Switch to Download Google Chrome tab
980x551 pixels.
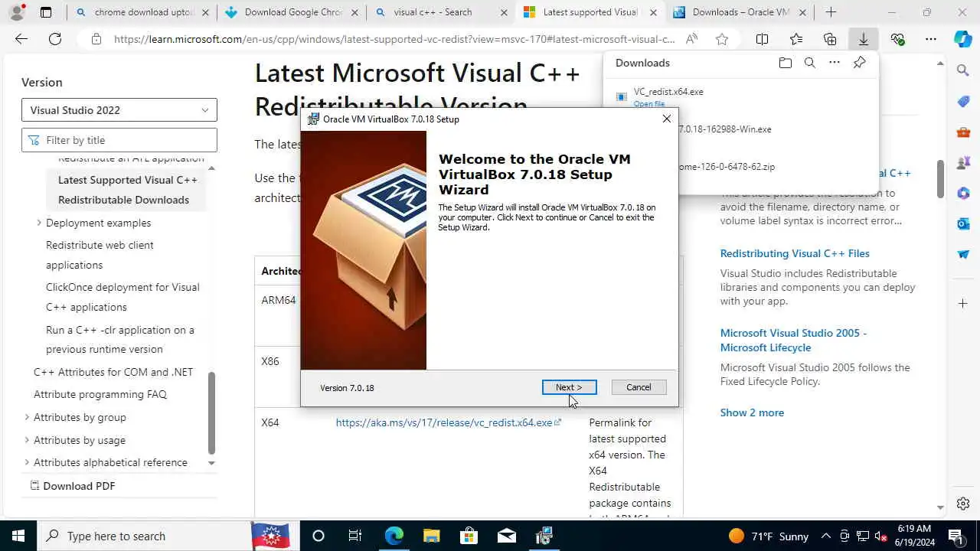292,12
